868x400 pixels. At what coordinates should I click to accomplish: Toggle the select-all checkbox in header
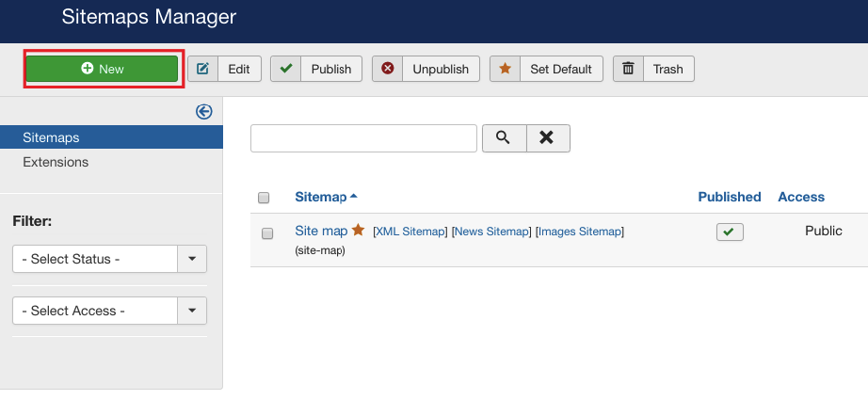pyautogui.click(x=264, y=198)
